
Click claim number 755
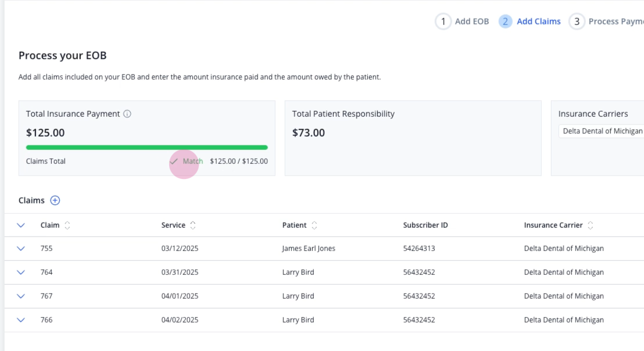(x=46, y=248)
